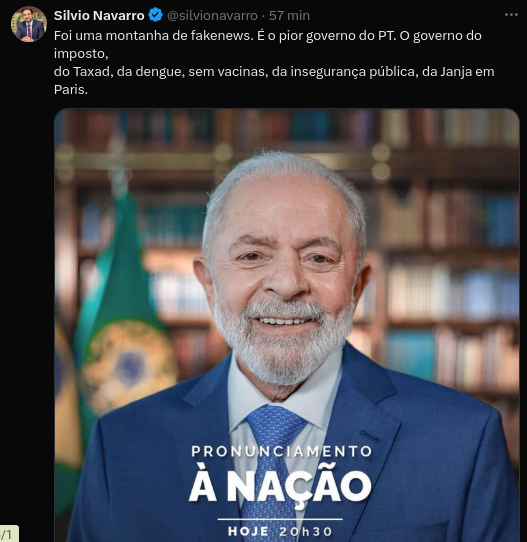The height and width of the screenshot is (542, 527).
Task: Open the Silvio Navarro display name link
Action: [x=99, y=15]
